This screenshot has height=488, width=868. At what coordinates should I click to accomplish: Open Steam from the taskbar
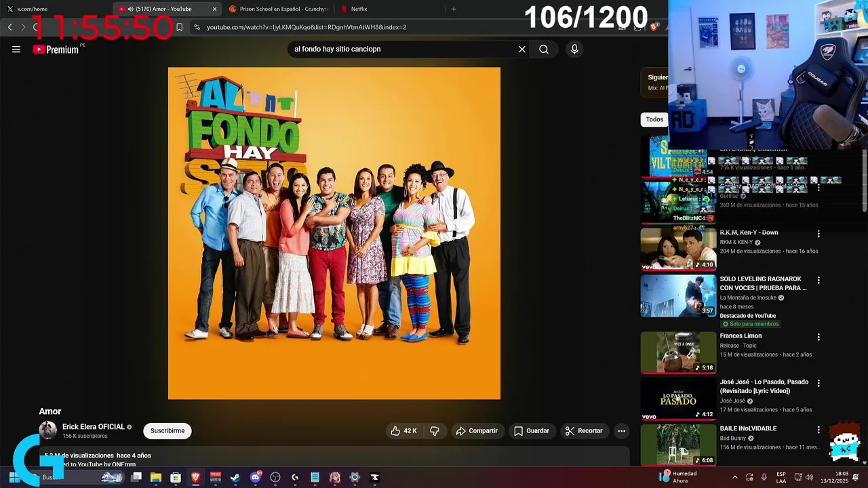pyautogui.click(x=235, y=477)
